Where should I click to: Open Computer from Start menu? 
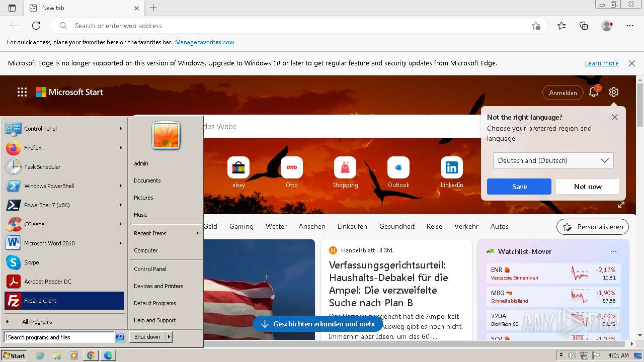146,250
